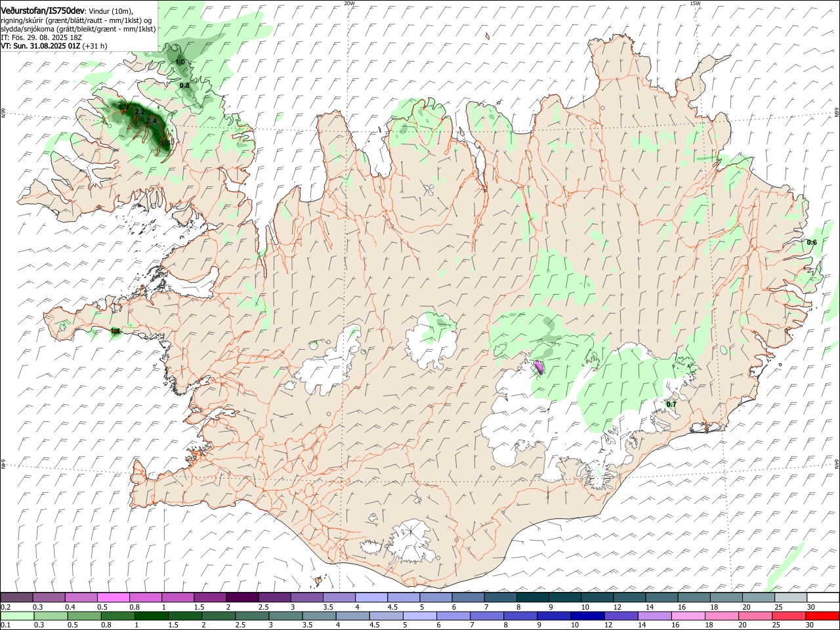Click the '2.4' precipitation value on the map

tap(152, 121)
